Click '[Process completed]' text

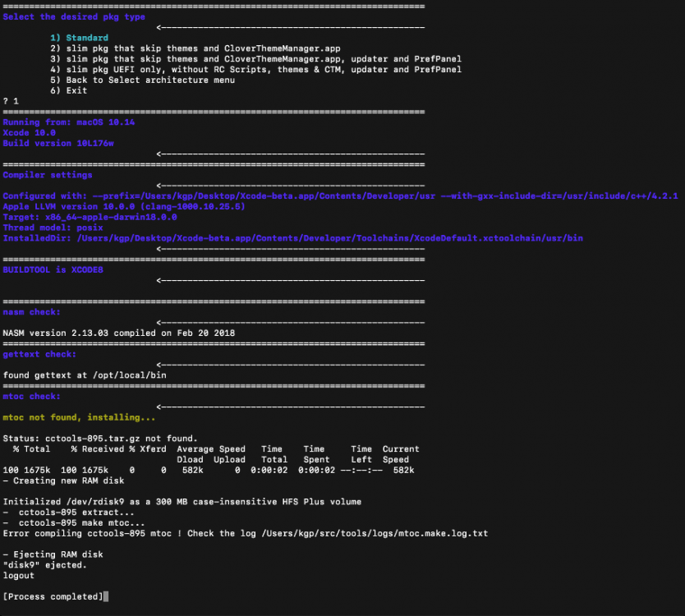(x=53, y=597)
